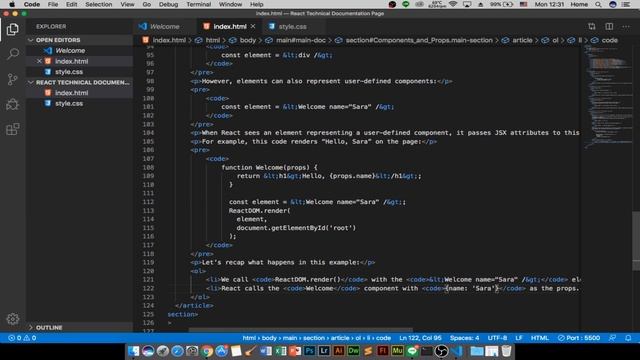Open the Selection menu
Image resolution: width=640 pixels, height=360 pixels.
[99, 4]
